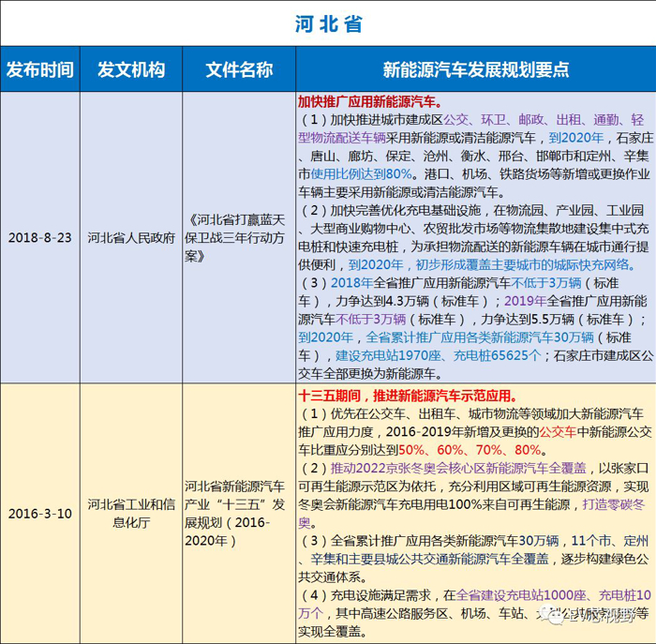
Task: Open 《河北省打赢蓝天保卫战三年行动方案》 document name
Action: [238, 238]
